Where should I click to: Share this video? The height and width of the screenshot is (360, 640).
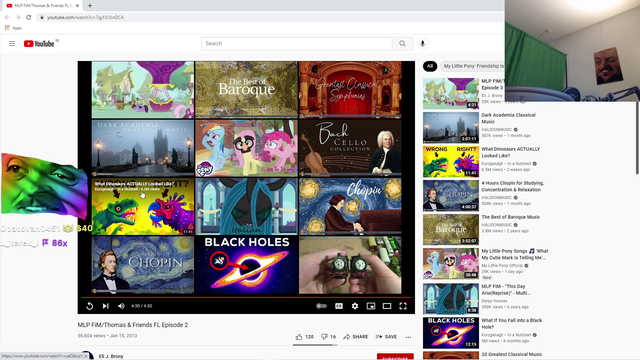(356, 337)
